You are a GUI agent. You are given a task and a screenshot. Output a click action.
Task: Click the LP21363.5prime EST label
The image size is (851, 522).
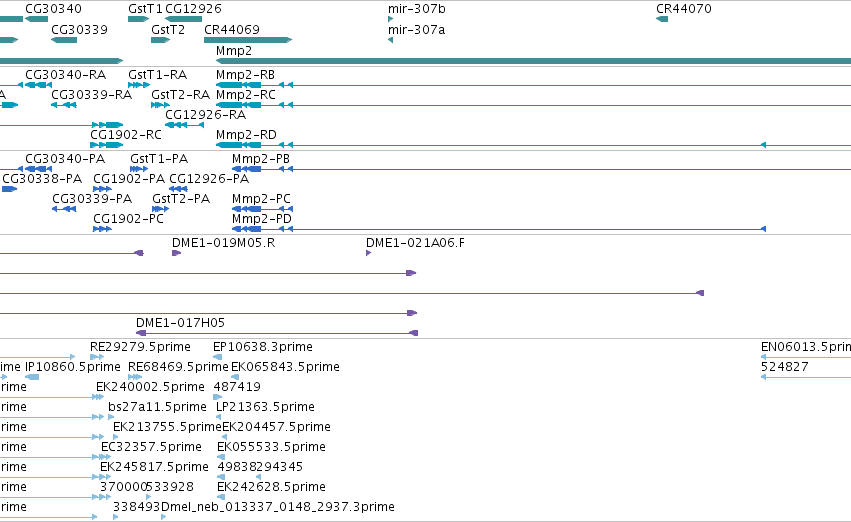point(265,407)
